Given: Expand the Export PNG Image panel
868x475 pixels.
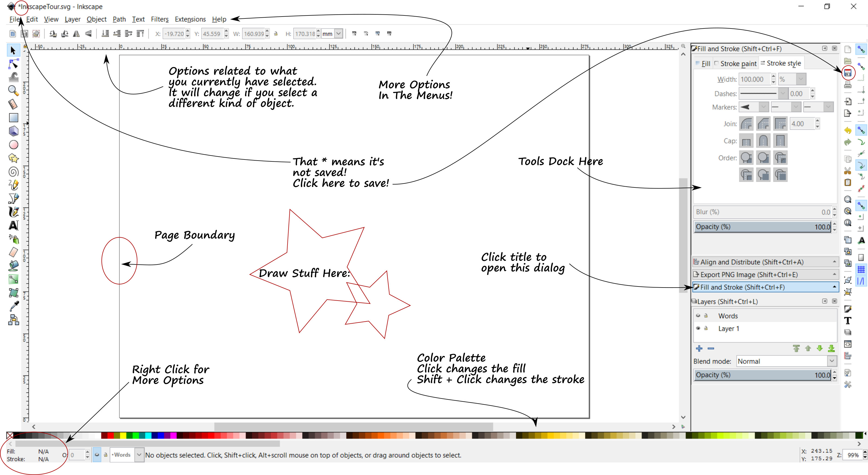Looking at the screenshot, I should click(x=764, y=274).
